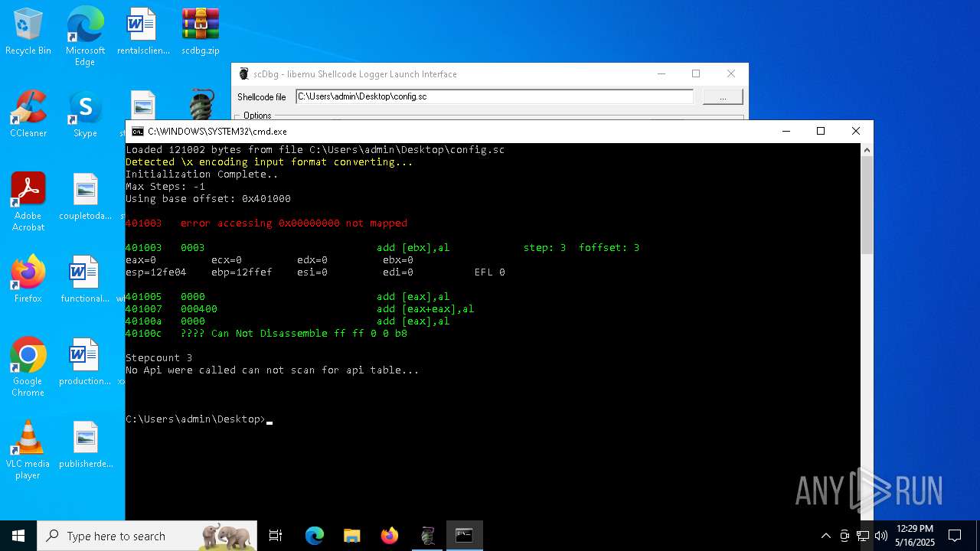Open network status tray icon
This screenshot has width=980, height=551.
(x=863, y=536)
